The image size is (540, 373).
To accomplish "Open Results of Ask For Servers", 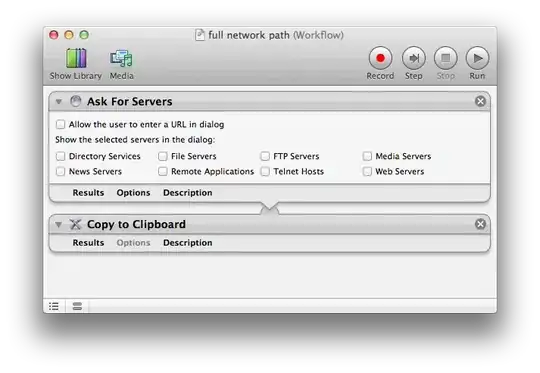I will [88, 193].
